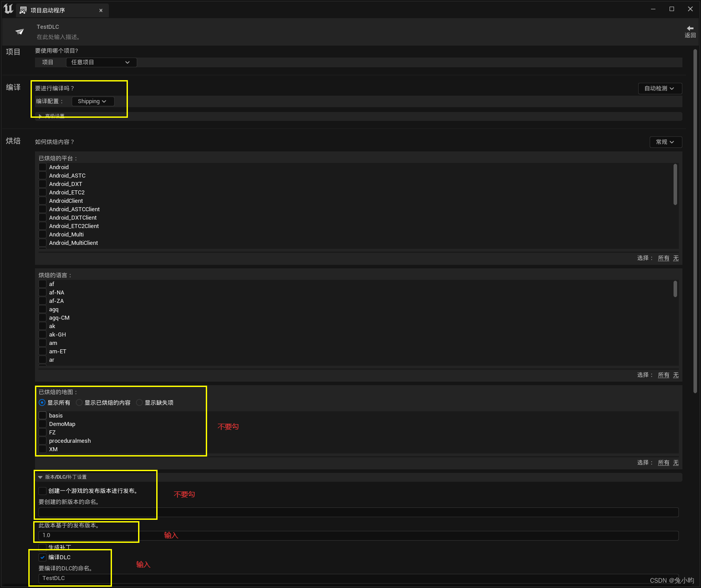Check the af-ZA language checkbox
The width and height of the screenshot is (701, 588).
pyautogui.click(x=42, y=301)
